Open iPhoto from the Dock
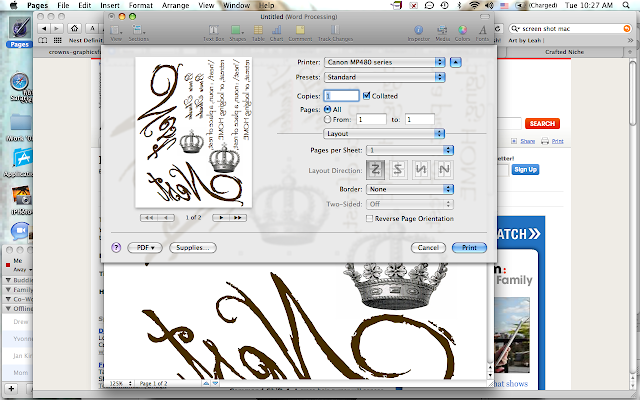 21,196
